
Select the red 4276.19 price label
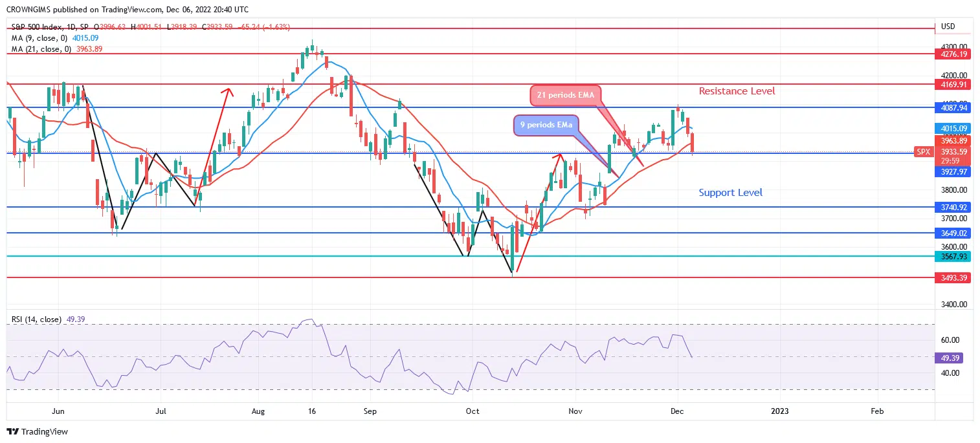pos(955,54)
